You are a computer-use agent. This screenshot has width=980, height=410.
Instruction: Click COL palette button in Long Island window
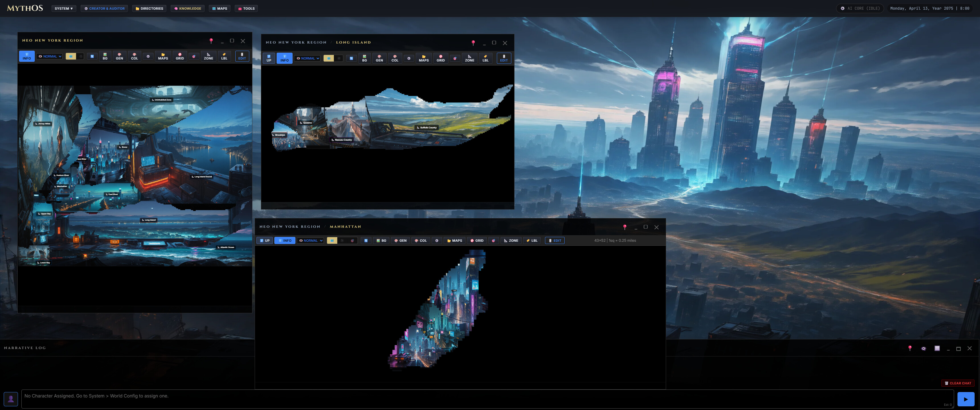pos(395,58)
